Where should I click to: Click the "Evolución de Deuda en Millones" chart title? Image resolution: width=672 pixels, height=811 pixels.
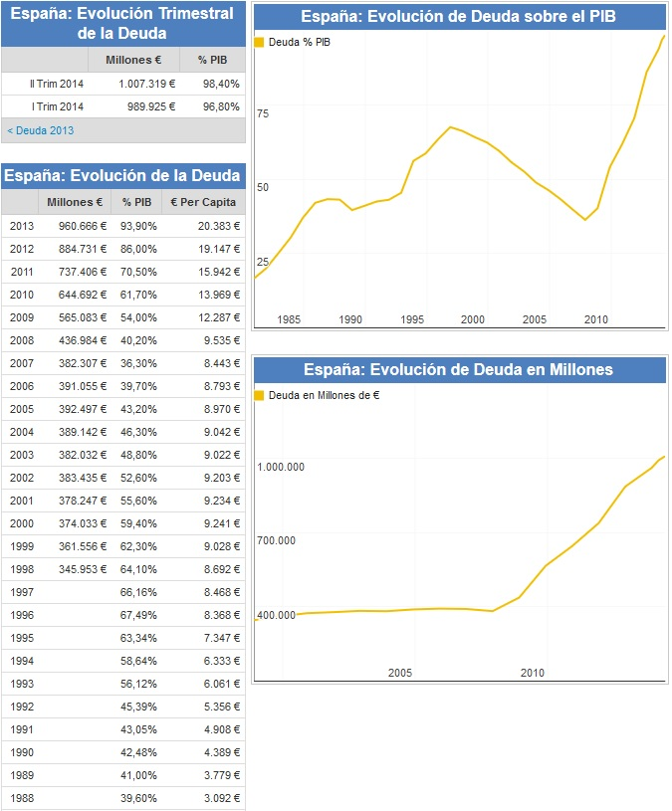click(x=459, y=369)
